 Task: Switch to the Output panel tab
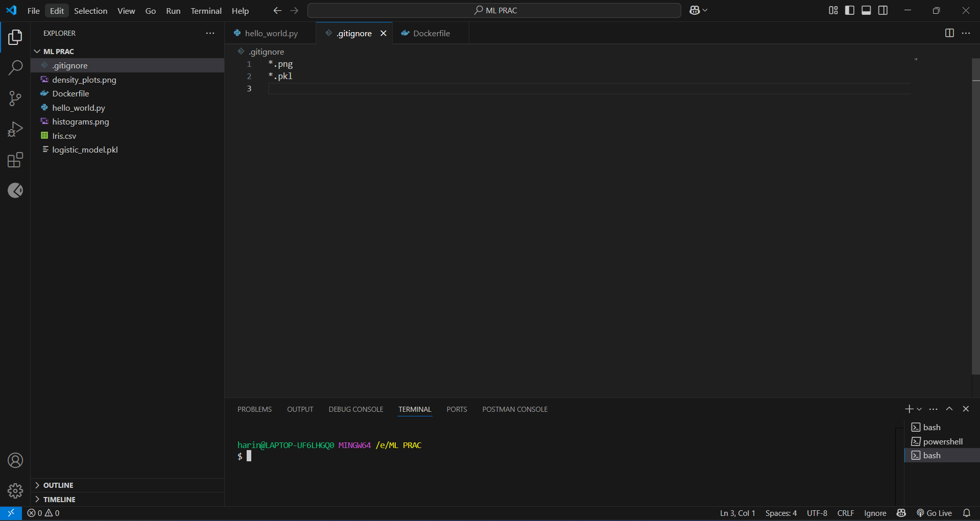click(300, 409)
